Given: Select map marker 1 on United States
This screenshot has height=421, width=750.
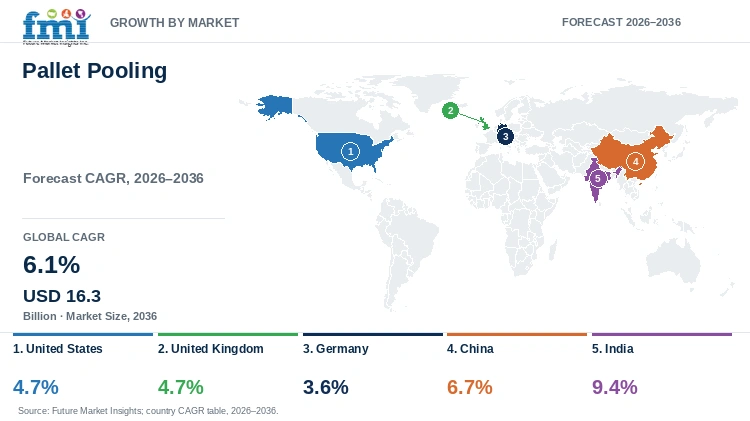Looking at the screenshot, I should click(x=350, y=152).
